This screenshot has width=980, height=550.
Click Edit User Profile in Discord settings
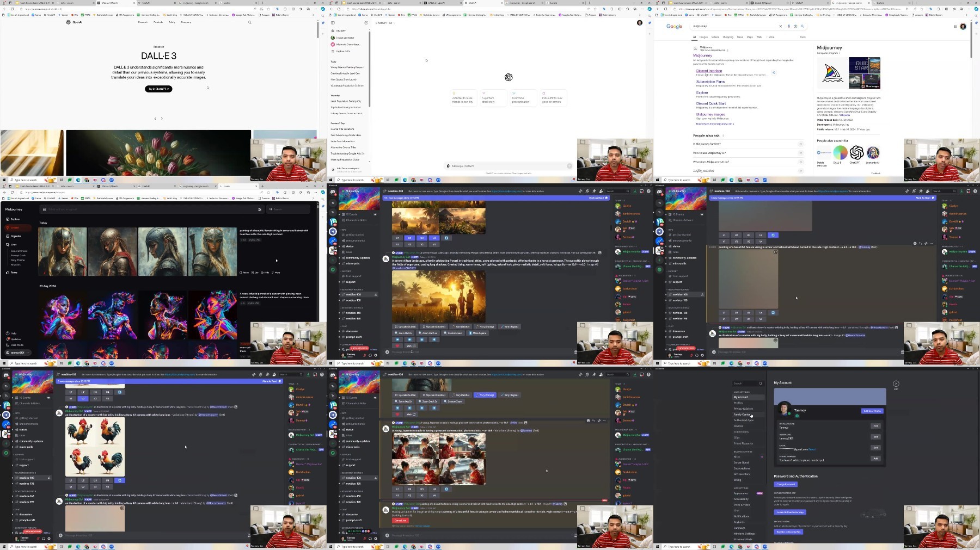[872, 411]
